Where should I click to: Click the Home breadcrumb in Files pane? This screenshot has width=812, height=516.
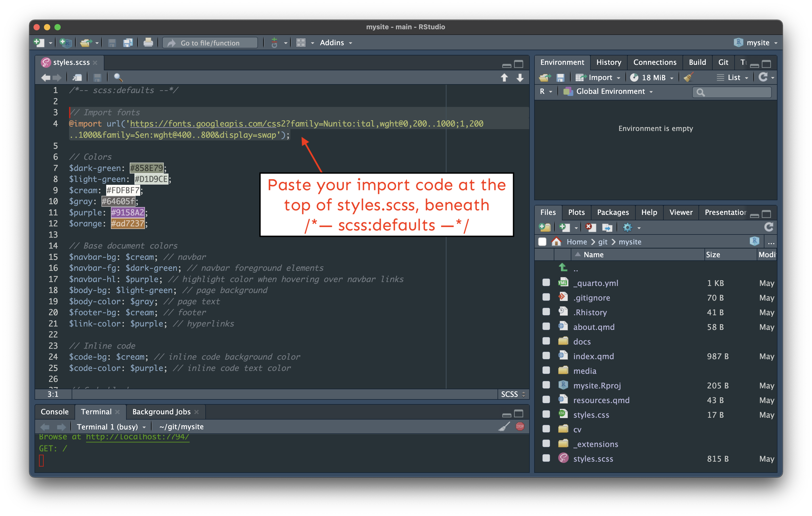(577, 242)
